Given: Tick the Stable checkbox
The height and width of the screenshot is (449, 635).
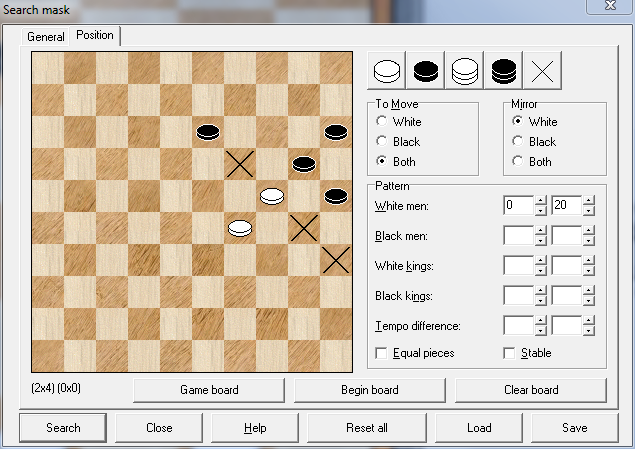Looking at the screenshot, I should pyautogui.click(x=511, y=353).
